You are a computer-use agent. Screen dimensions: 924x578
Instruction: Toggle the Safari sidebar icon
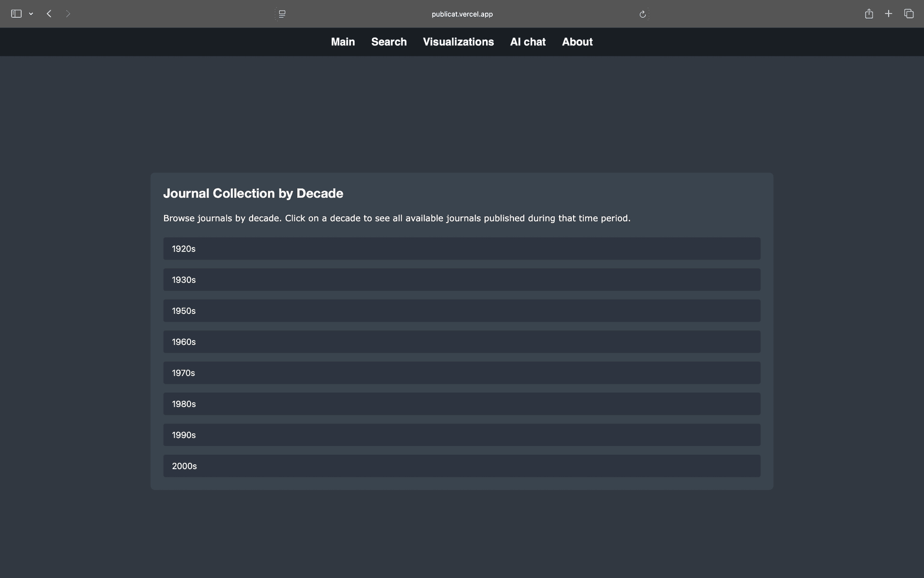click(16, 14)
